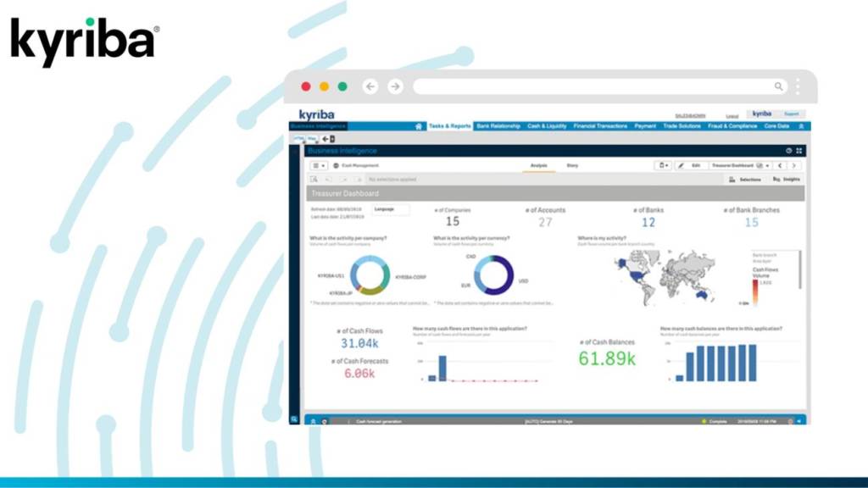This screenshot has height=488, width=868.
Task: Click the browser forward arrow button
Action: pos(395,86)
